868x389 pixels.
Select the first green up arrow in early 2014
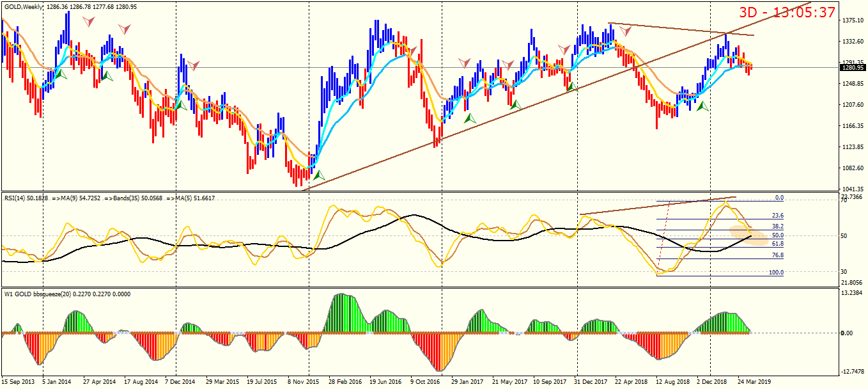[x=61, y=74]
